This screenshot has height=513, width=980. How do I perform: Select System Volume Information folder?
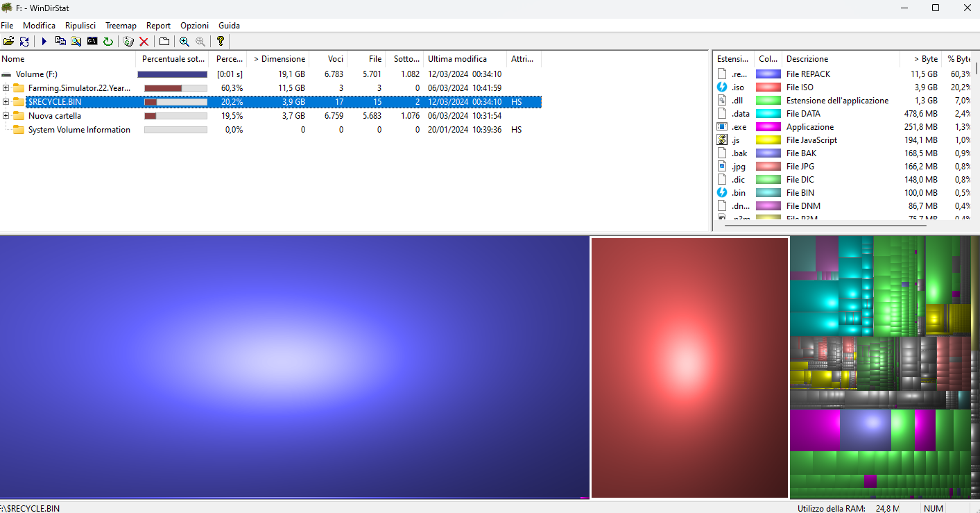79,130
